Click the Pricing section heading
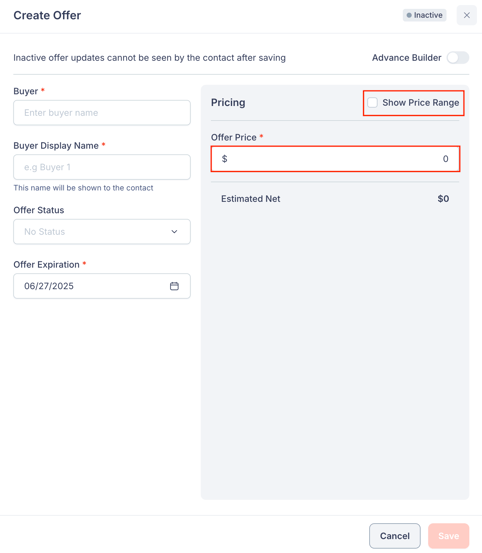 click(228, 103)
